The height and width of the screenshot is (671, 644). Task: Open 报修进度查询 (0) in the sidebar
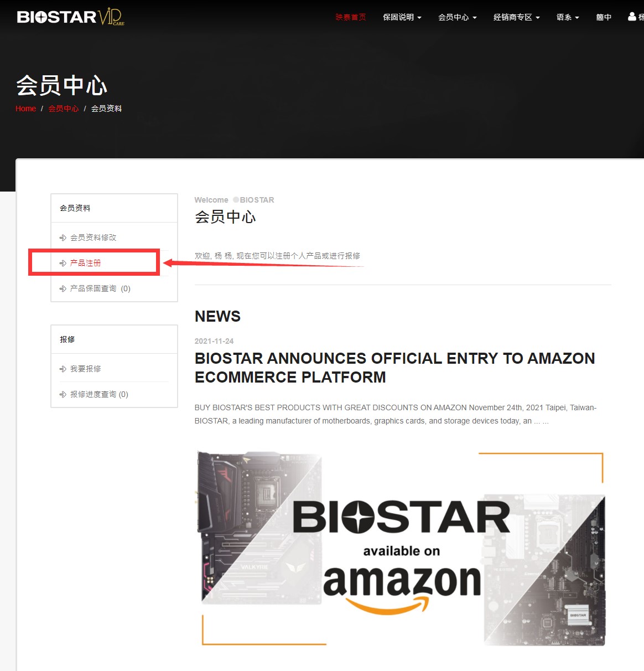pyautogui.click(x=98, y=394)
